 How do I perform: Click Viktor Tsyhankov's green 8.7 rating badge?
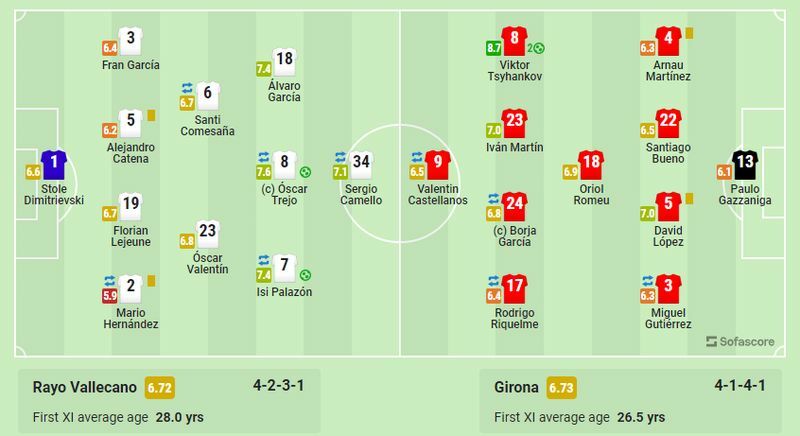pos(494,47)
